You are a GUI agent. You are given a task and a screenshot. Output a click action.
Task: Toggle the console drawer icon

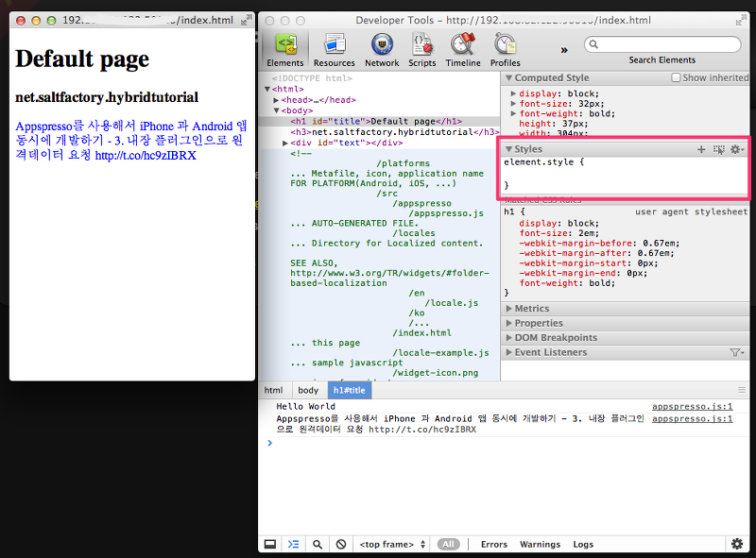(293, 544)
